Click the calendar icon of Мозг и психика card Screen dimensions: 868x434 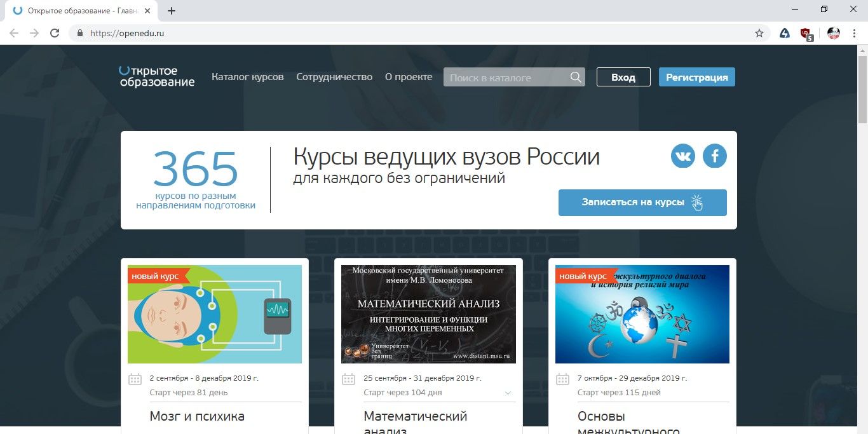tap(135, 379)
